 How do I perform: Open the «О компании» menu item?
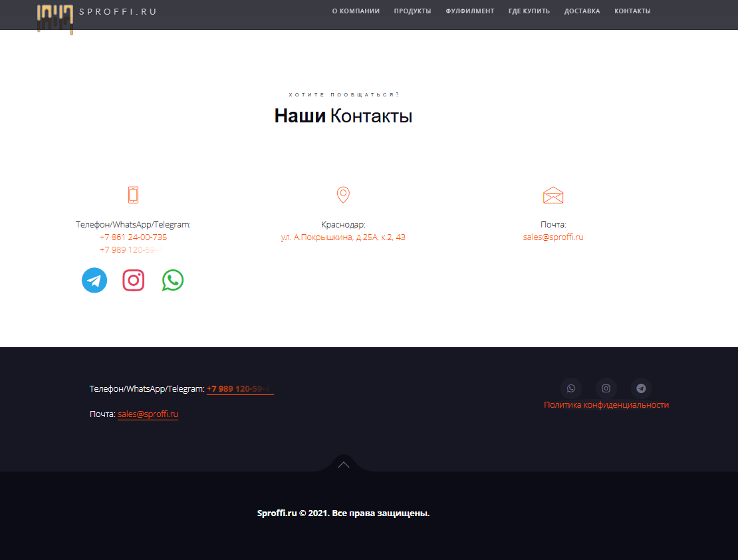tap(356, 11)
